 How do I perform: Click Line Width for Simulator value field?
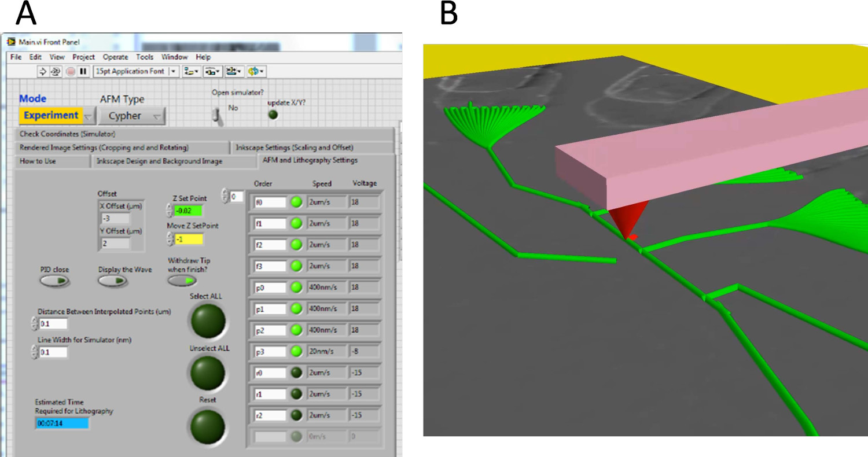click(x=53, y=352)
